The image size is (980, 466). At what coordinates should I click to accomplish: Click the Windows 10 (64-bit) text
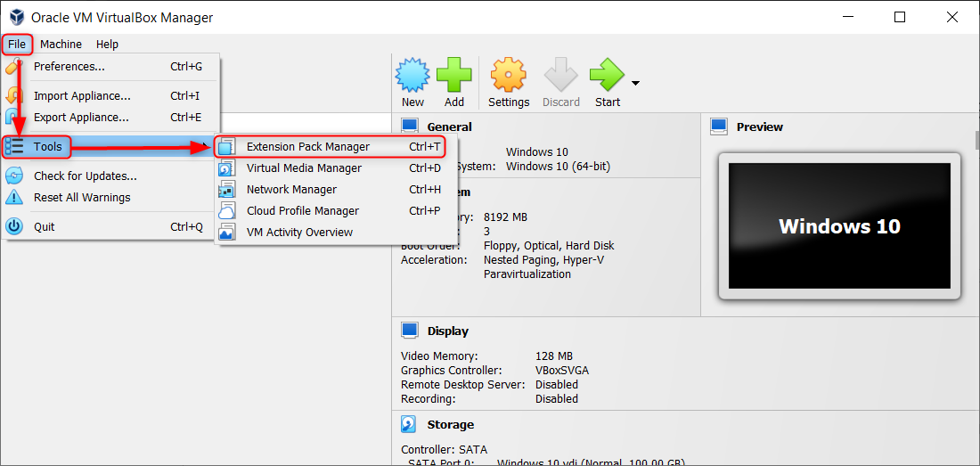point(558,167)
